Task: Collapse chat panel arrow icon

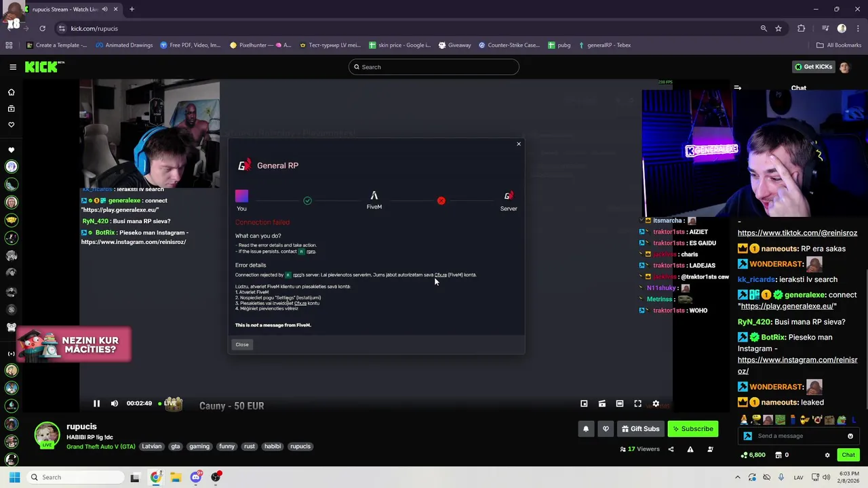Action: [x=738, y=88]
